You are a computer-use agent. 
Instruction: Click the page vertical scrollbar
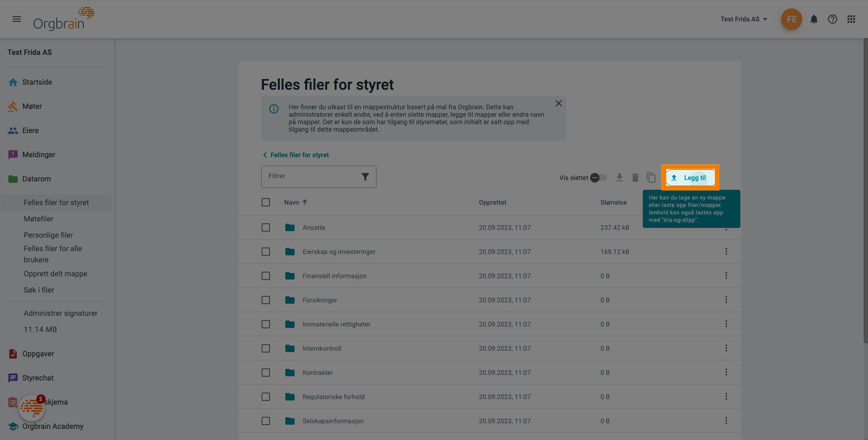(865, 191)
